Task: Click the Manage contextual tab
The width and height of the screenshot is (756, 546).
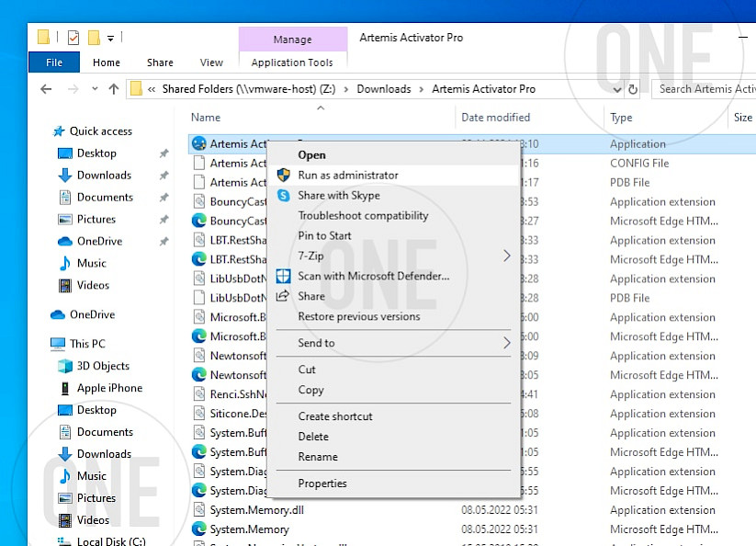Action: 293,40
